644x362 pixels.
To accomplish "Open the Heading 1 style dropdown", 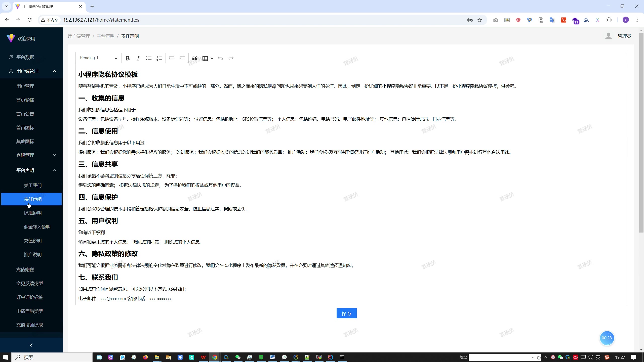I will pos(98,58).
